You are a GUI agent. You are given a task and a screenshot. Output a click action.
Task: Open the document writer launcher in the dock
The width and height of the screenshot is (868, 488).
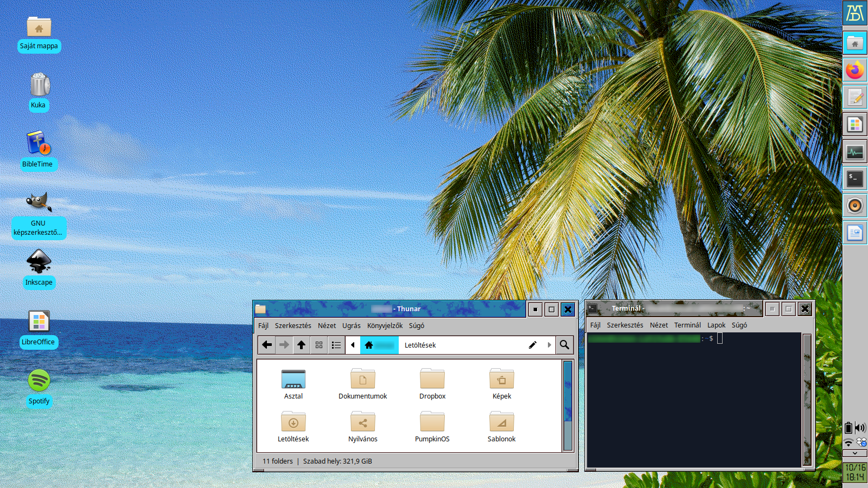[855, 233]
